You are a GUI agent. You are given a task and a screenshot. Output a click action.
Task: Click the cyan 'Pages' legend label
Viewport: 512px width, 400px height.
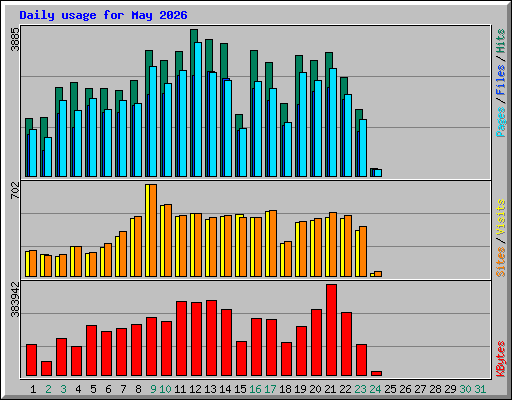501,122
